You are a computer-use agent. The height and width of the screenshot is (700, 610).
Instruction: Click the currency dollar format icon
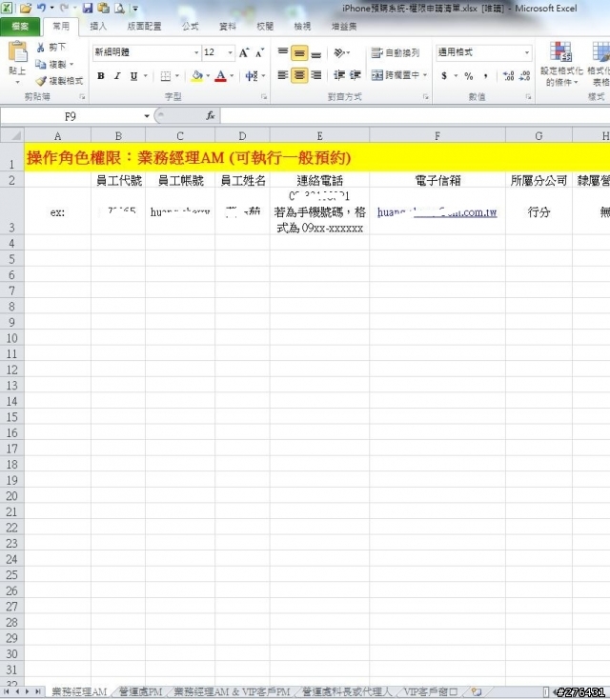pyautogui.click(x=444, y=76)
